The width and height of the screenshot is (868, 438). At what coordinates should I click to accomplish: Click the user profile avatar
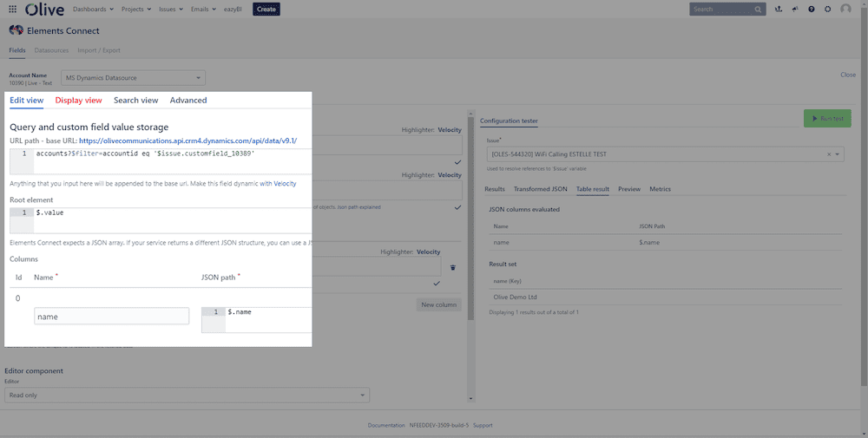tap(846, 10)
